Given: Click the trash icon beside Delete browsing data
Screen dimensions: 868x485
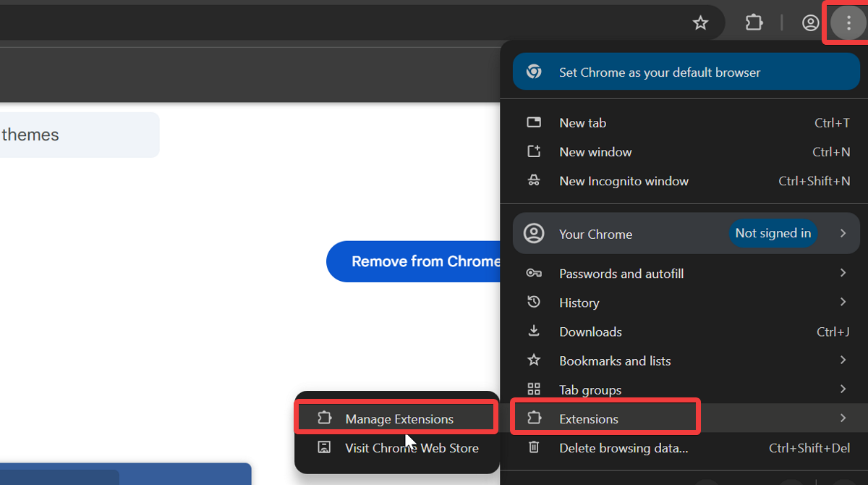Looking at the screenshot, I should click(534, 447).
